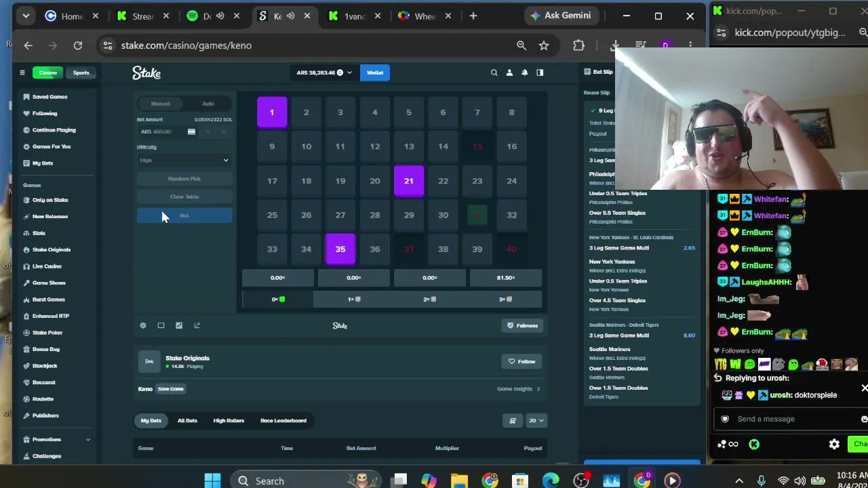Open the rows-per-page dropdown showing 20
868x488 pixels.
536,421
